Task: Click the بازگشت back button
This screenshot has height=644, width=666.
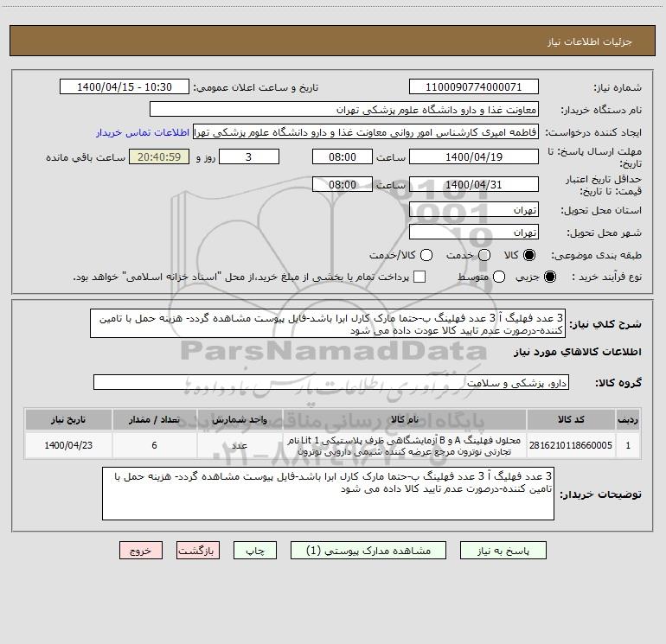Action: pos(198,551)
